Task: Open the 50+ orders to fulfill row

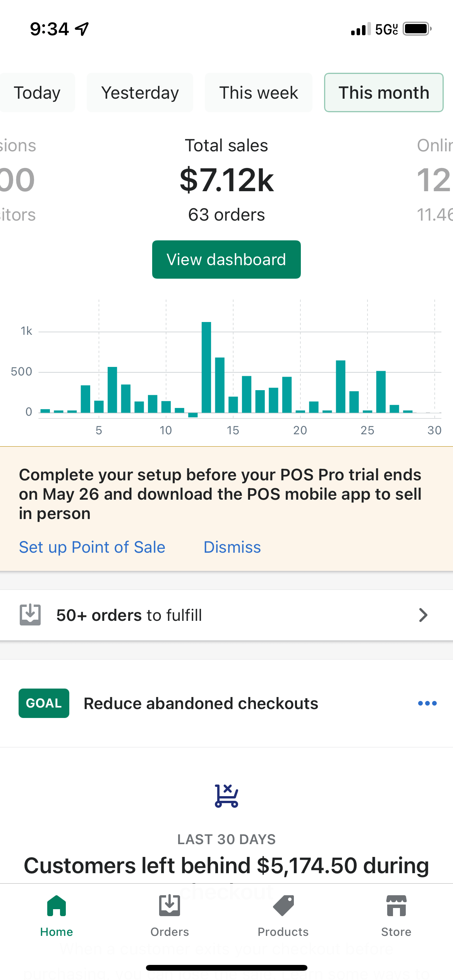Action: [x=226, y=615]
